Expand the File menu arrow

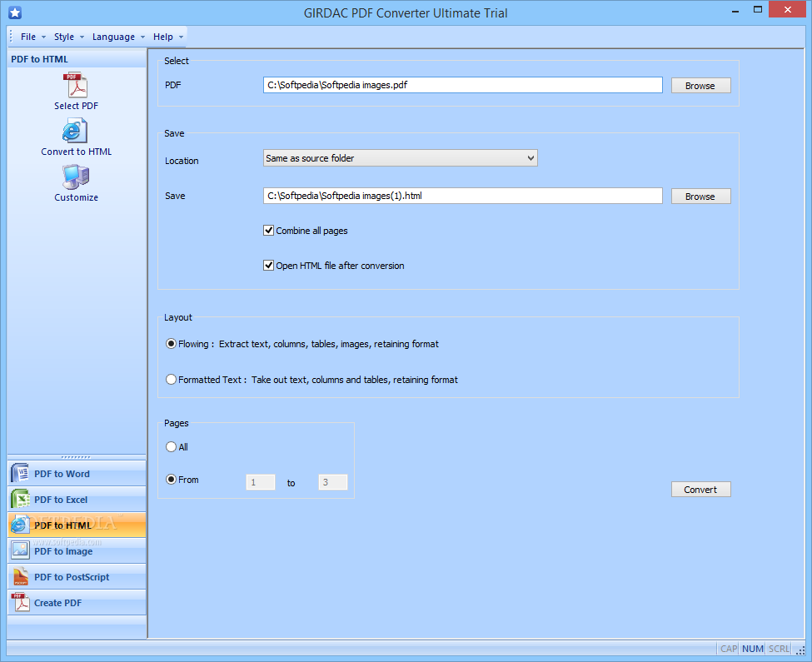coord(43,37)
